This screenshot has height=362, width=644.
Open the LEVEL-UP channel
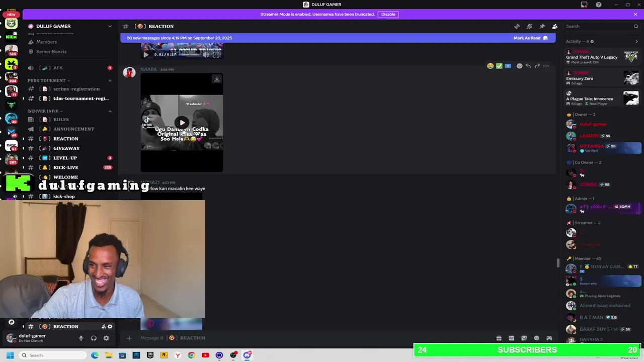click(x=65, y=158)
